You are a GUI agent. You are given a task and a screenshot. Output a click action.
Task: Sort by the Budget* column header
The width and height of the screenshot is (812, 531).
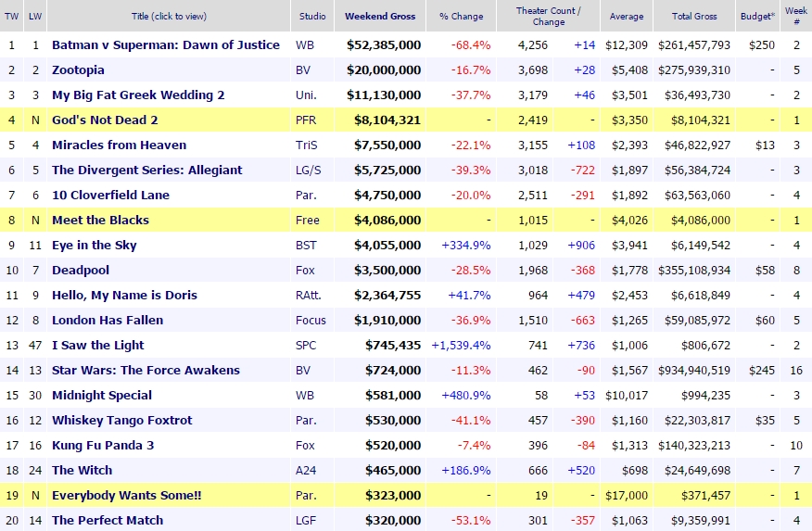tap(757, 16)
